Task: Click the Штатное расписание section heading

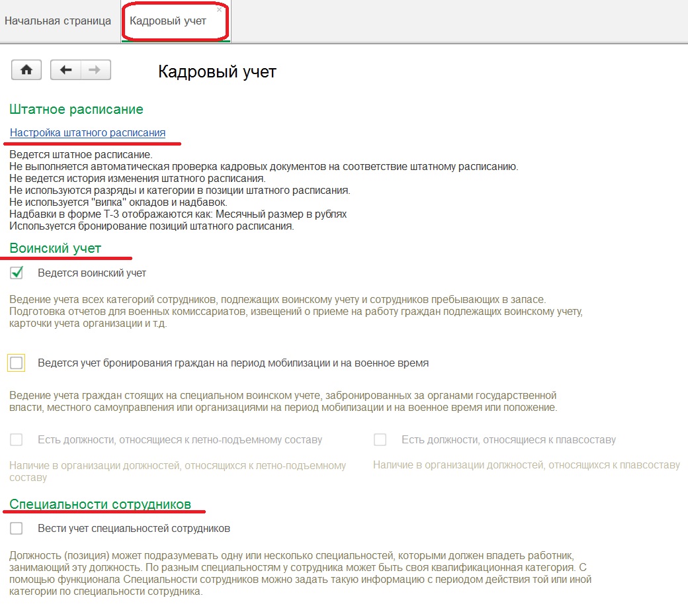Action: [76, 109]
